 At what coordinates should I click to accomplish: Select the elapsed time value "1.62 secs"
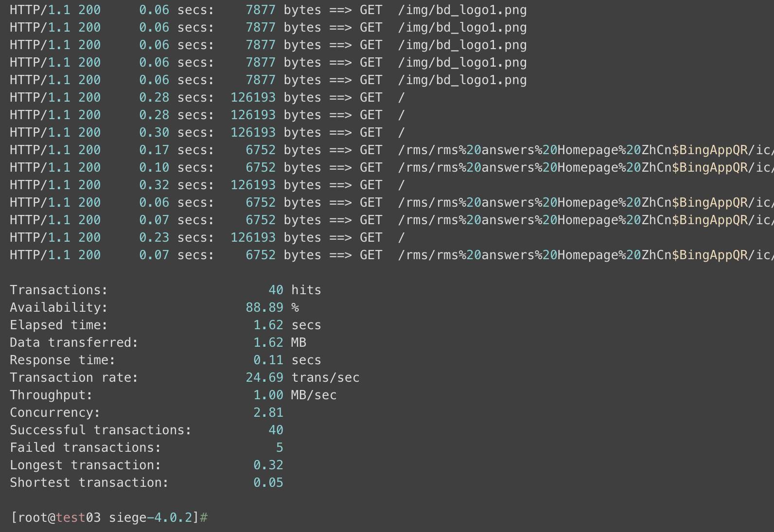287,325
